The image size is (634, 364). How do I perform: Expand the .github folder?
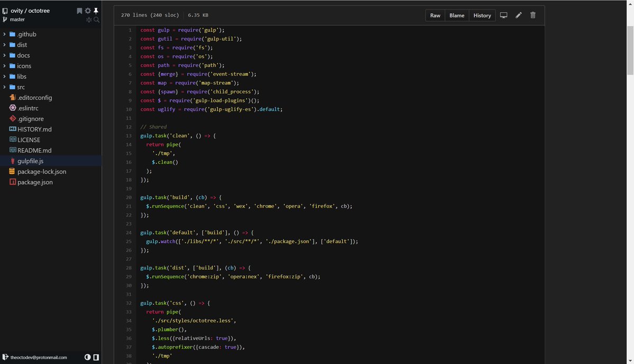click(x=5, y=34)
